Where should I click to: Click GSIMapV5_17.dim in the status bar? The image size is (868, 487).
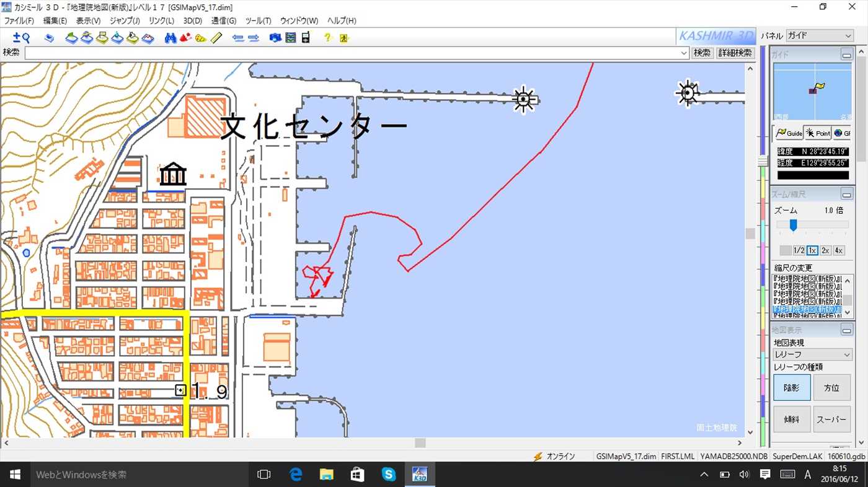[x=626, y=457]
